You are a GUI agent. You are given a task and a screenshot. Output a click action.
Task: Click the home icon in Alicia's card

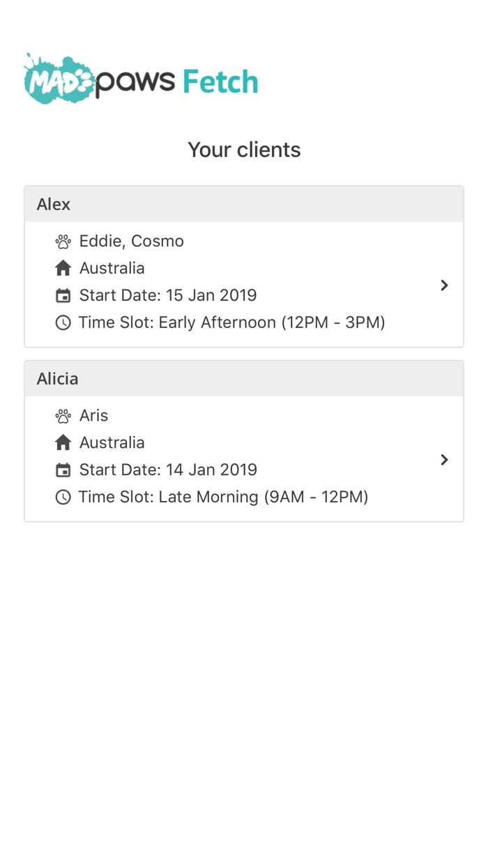click(x=63, y=442)
